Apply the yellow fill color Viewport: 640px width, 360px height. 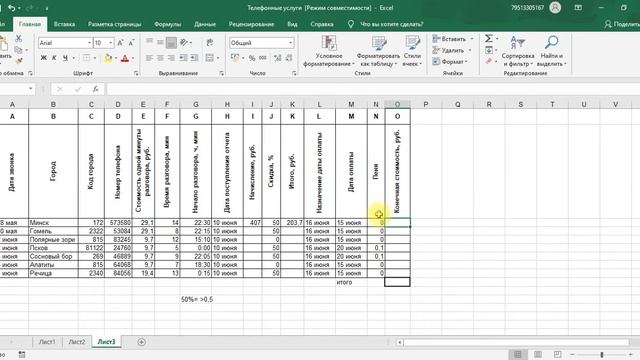pyautogui.click(x=108, y=58)
